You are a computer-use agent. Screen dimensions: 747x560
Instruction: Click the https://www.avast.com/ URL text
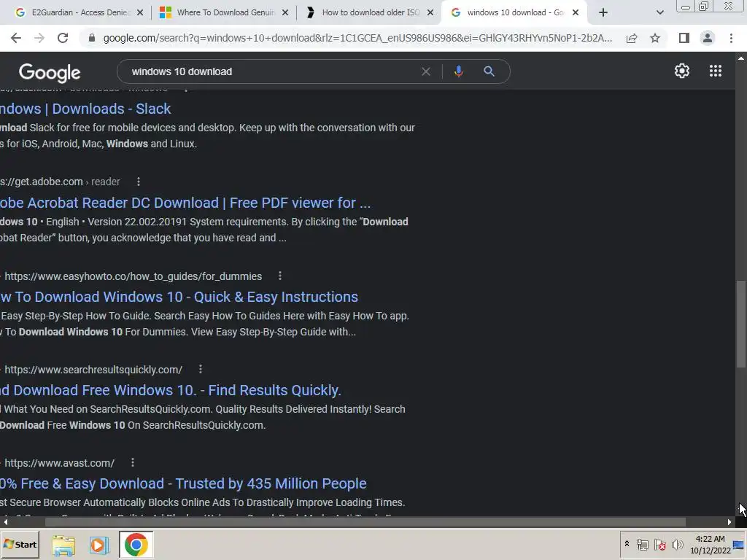[x=60, y=463]
